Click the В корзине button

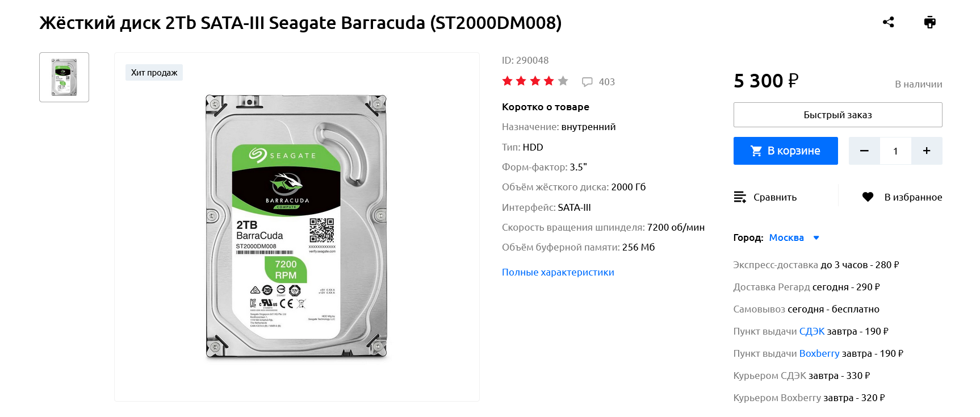pos(785,151)
